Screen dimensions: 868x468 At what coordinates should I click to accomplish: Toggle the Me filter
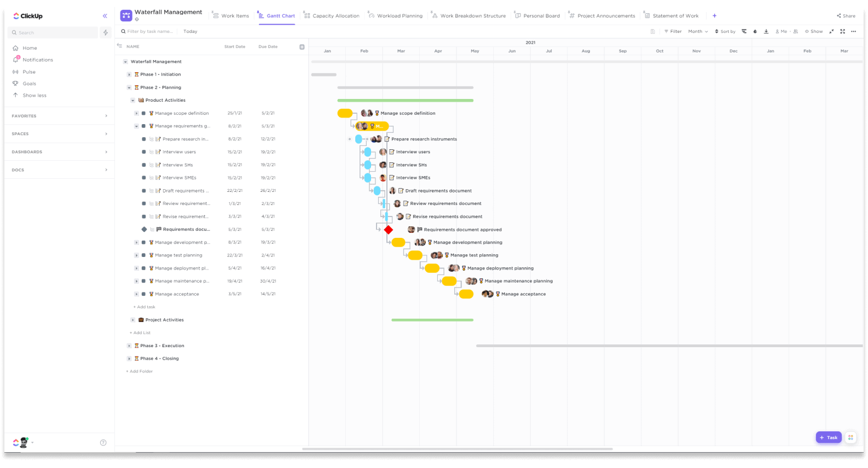coord(782,32)
